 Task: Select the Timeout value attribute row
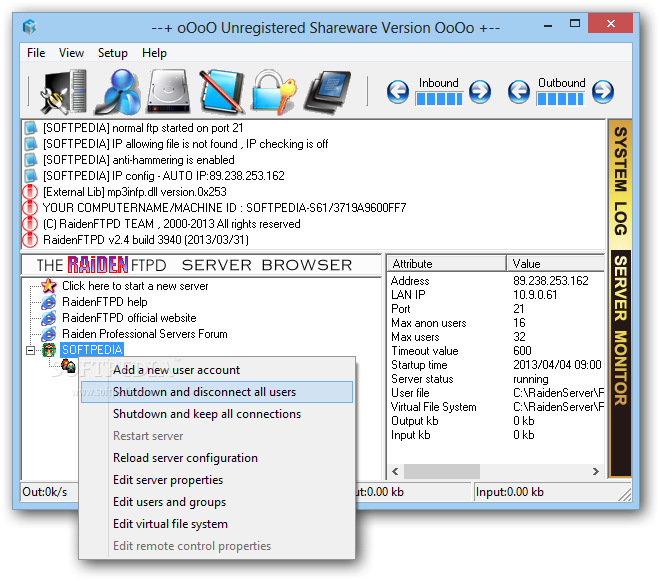(496, 351)
